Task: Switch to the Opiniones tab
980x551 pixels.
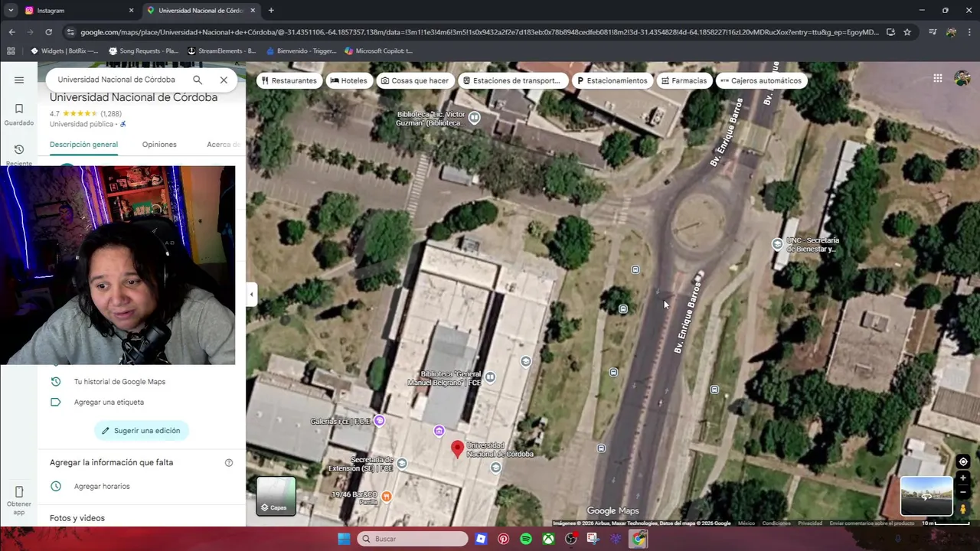Action: coord(159,145)
